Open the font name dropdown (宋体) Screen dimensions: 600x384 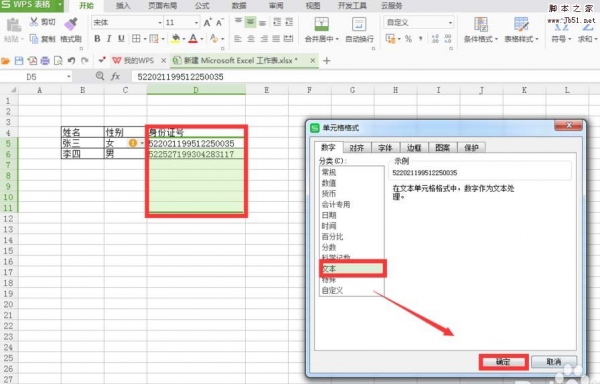160,23
